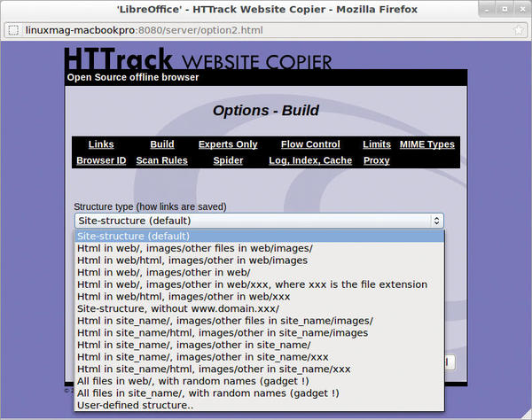532x420 pixels.
Task: Collapse the Structure type dropdown
Action: [x=259, y=221]
